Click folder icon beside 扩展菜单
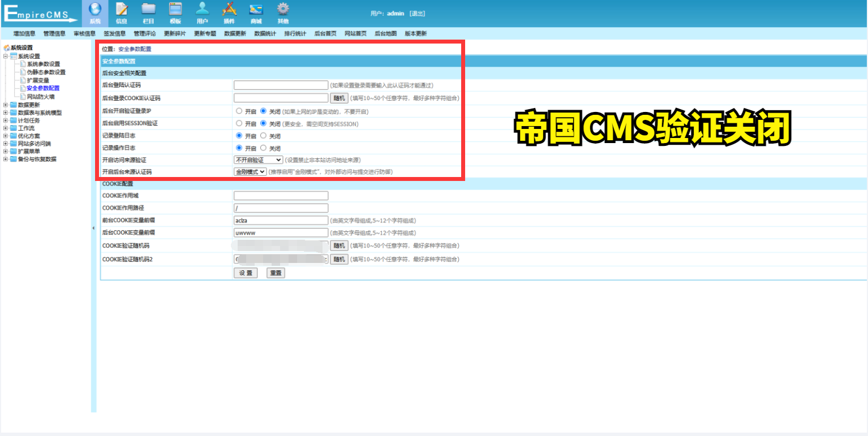868x436 pixels. (x=14, y=151)
